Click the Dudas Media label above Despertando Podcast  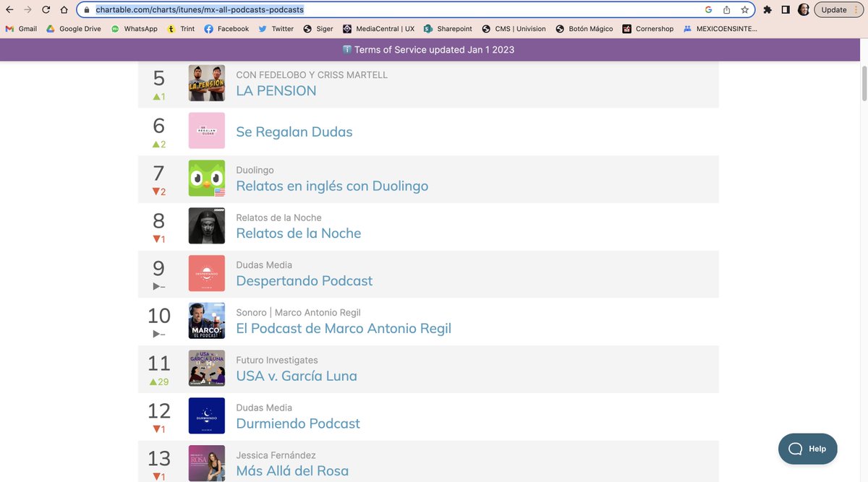[x=264, y=265]
